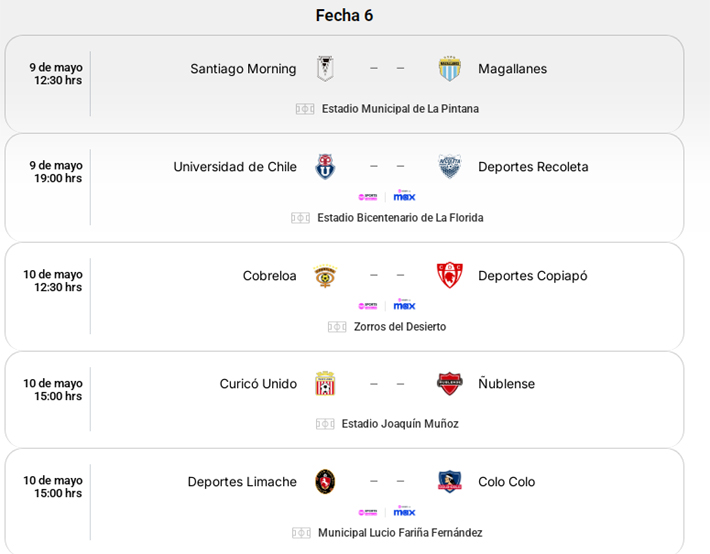Click the Fecha 6 heading
Screen dimensions: 710x554
344,15
